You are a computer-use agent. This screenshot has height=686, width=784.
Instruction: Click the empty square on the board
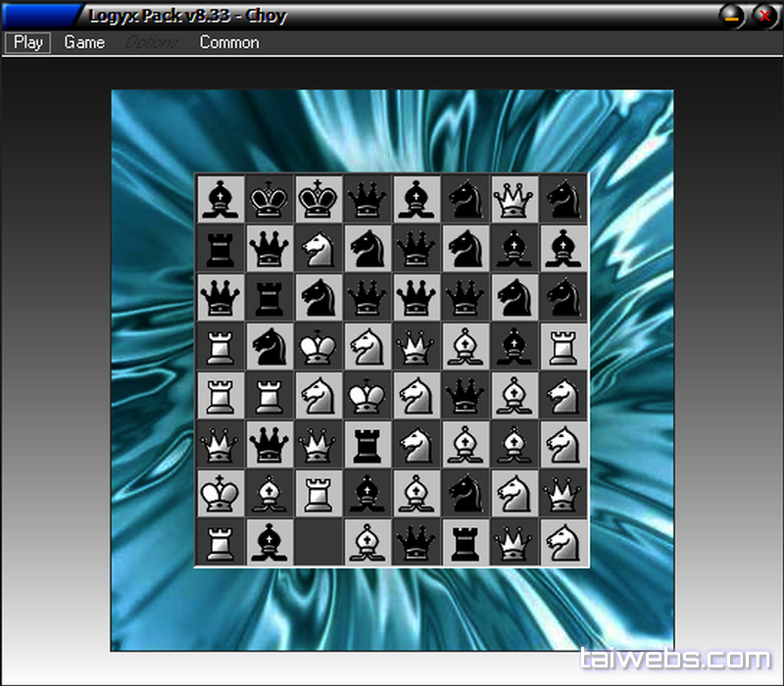click(x=318, y=541)
